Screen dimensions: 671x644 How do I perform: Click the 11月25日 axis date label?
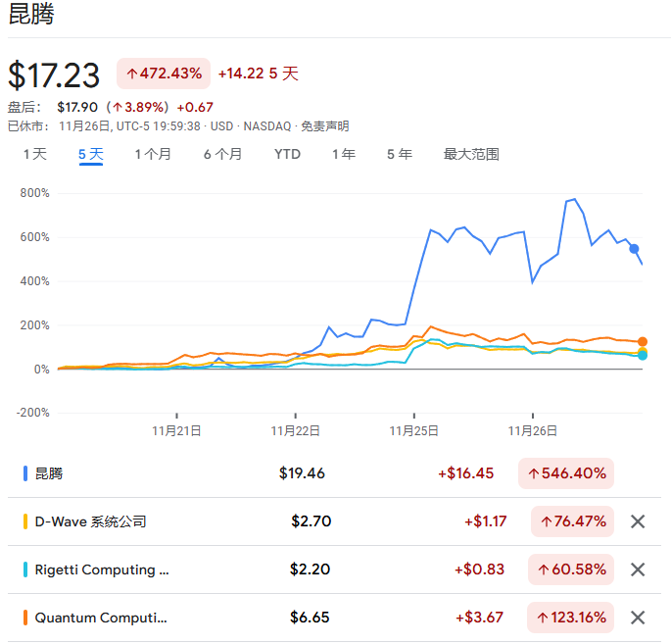(413, 430)
